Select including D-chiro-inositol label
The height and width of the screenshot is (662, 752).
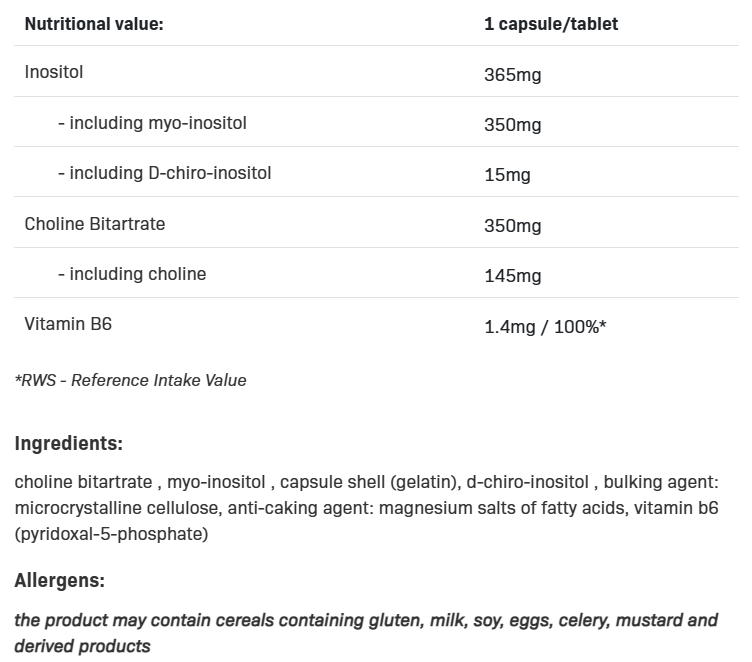164,173
